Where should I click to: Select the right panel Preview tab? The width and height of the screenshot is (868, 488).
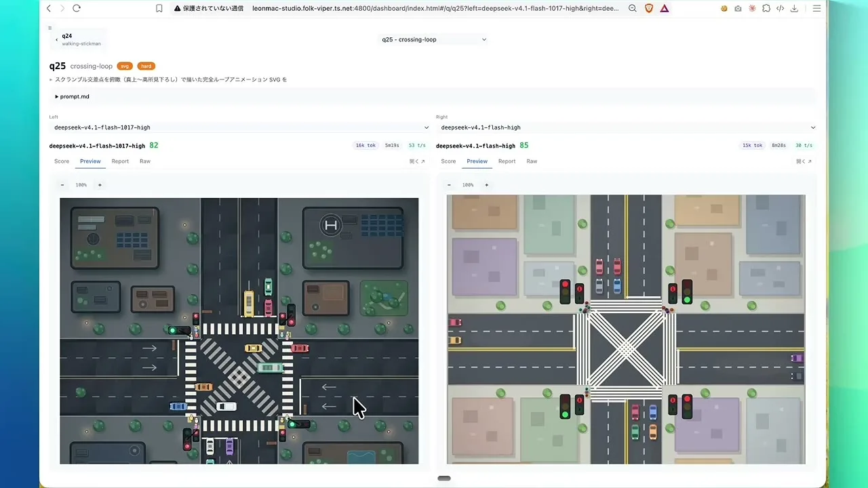pos(477,161)
